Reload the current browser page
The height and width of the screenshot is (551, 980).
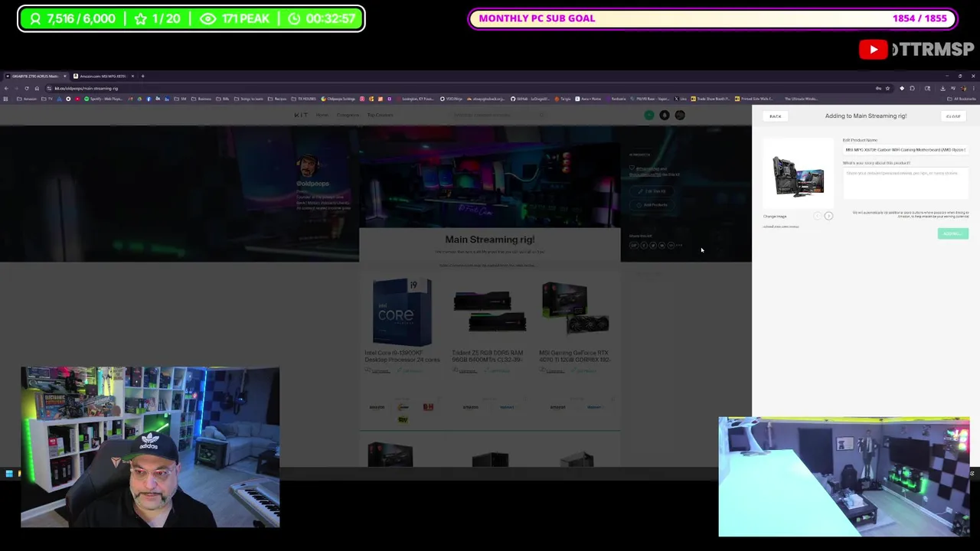[x=27, y=88]
